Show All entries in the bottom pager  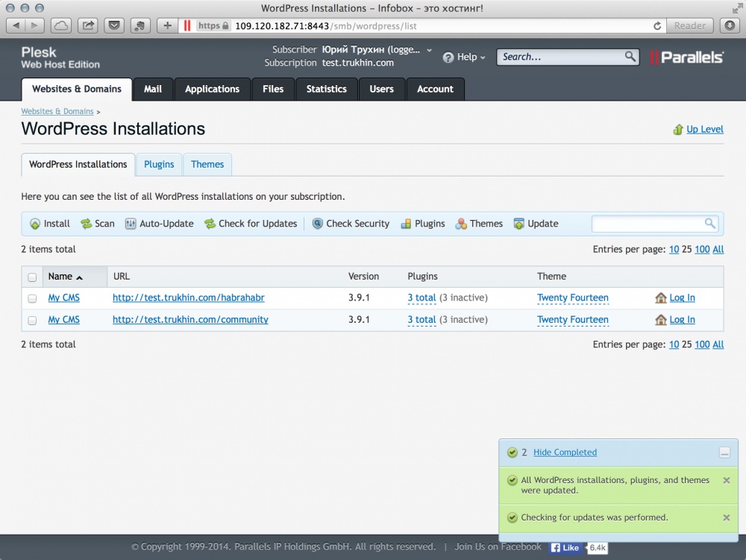718,345
